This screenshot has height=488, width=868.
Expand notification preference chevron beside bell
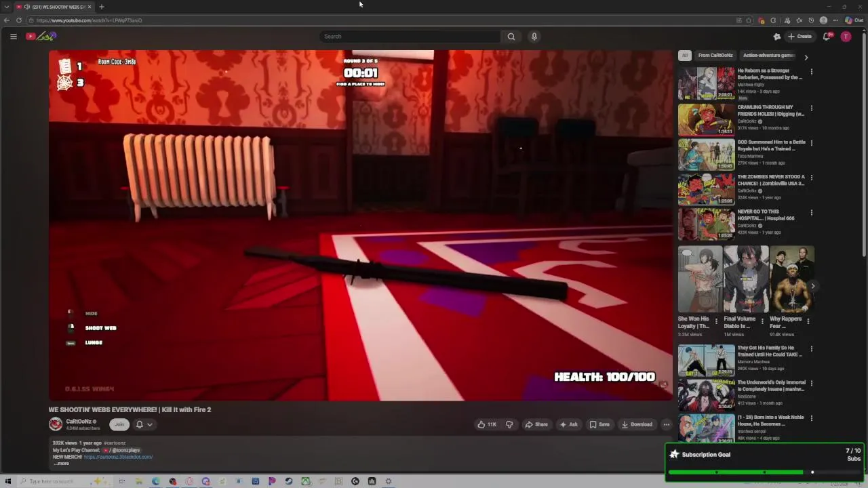pos(150,424)
